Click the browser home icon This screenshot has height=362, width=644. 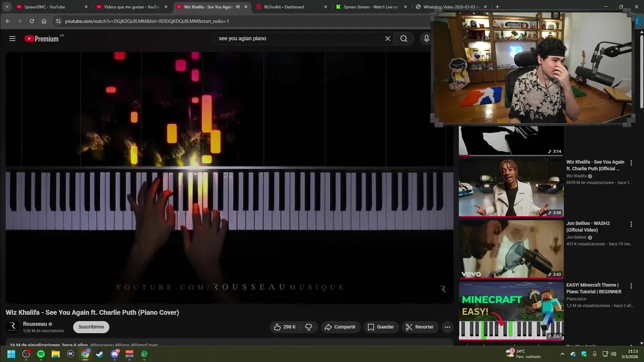click(x=44, y=21)
